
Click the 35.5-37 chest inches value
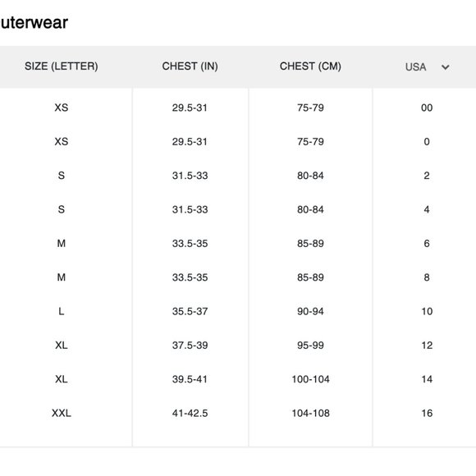(190, 311)
